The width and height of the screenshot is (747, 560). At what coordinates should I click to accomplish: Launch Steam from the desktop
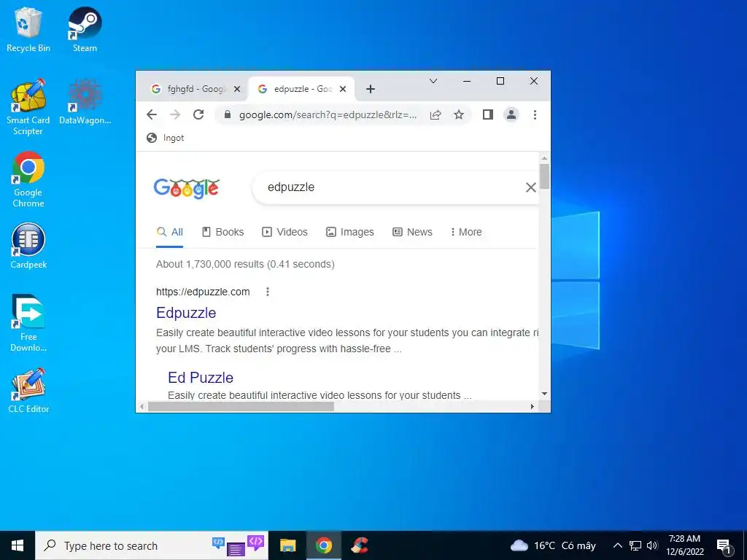85,29
